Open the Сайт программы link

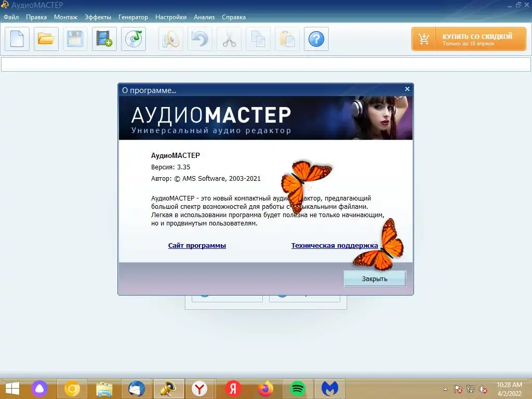197,245
